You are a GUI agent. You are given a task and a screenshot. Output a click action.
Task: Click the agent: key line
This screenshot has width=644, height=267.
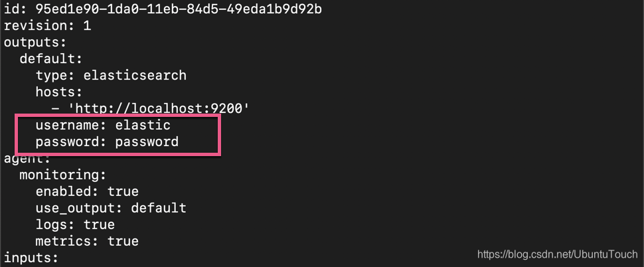(x=27, y=158)
